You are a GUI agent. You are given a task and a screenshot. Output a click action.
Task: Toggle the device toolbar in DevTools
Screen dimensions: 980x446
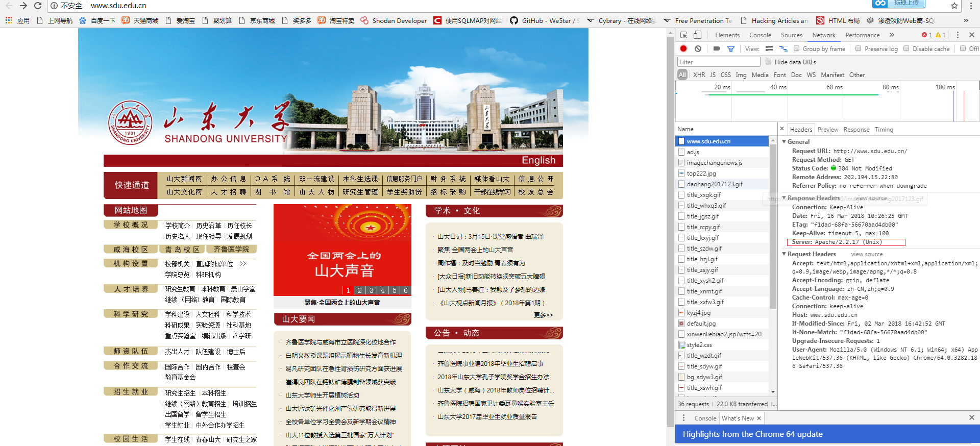pyautogui.click(x=697, y=35)
